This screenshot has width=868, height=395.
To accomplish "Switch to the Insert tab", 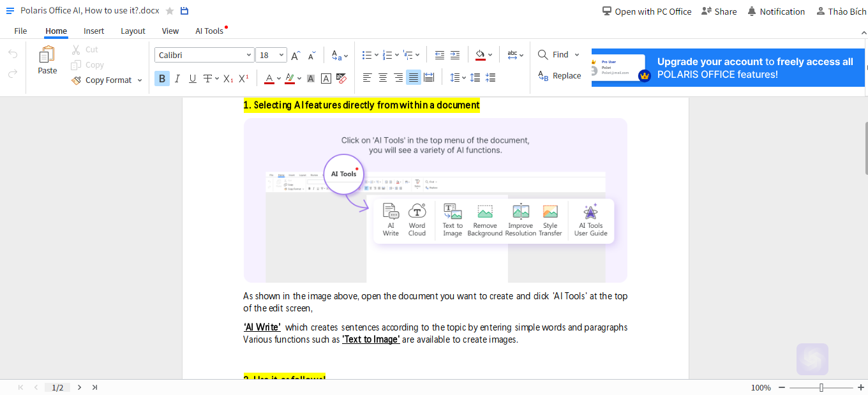I will click(94, 31).
